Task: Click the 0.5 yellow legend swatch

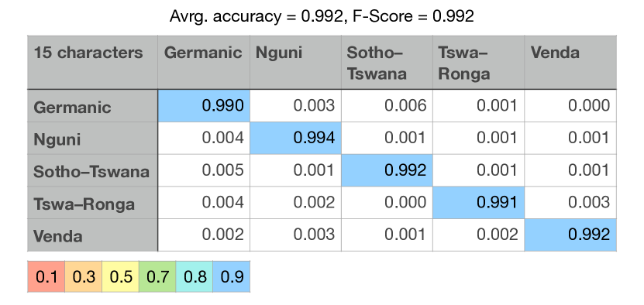Action: pos(120,276)
